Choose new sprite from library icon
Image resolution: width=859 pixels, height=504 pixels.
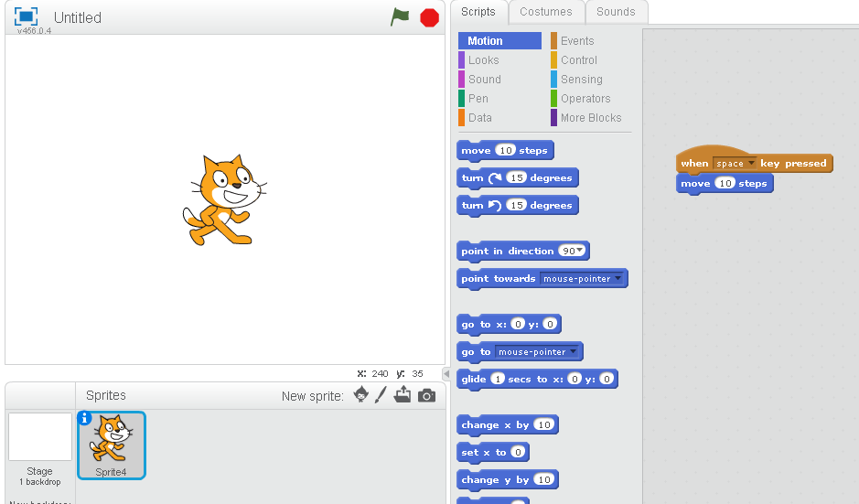click(x=361, y=394)
